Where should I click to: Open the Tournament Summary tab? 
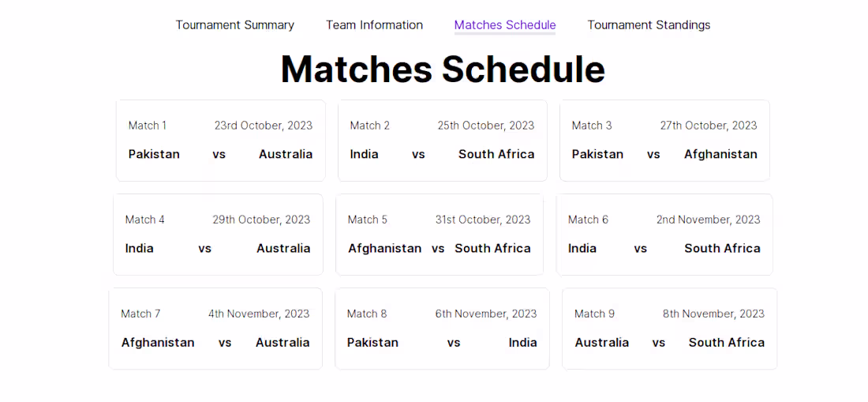click(x=234, y=25)
